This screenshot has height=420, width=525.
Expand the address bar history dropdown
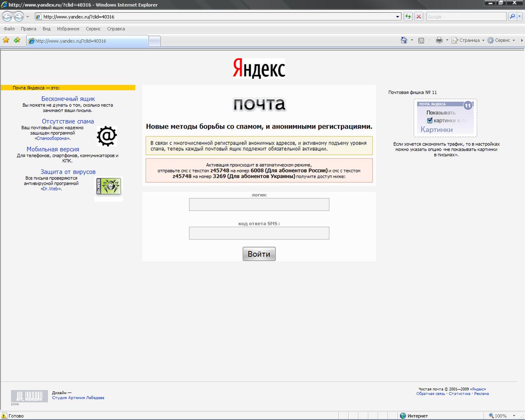(397, 17)
